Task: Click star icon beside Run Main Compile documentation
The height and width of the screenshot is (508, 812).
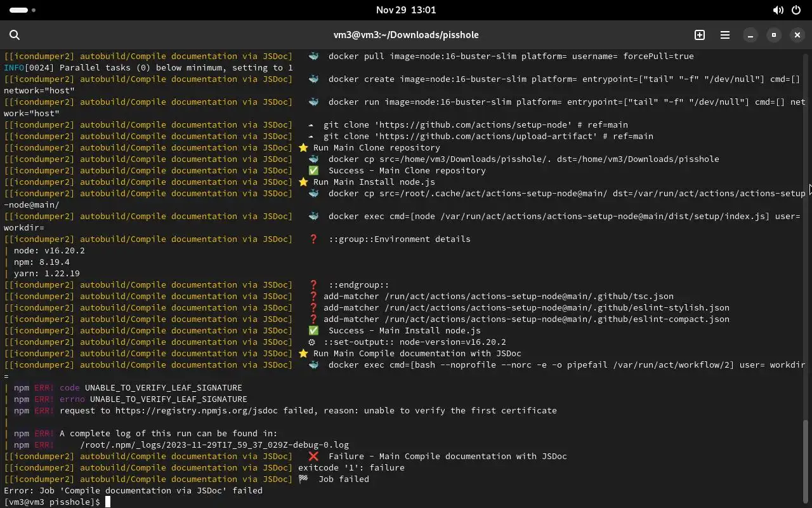Action: pyautogui.click(x=303, y=354)
